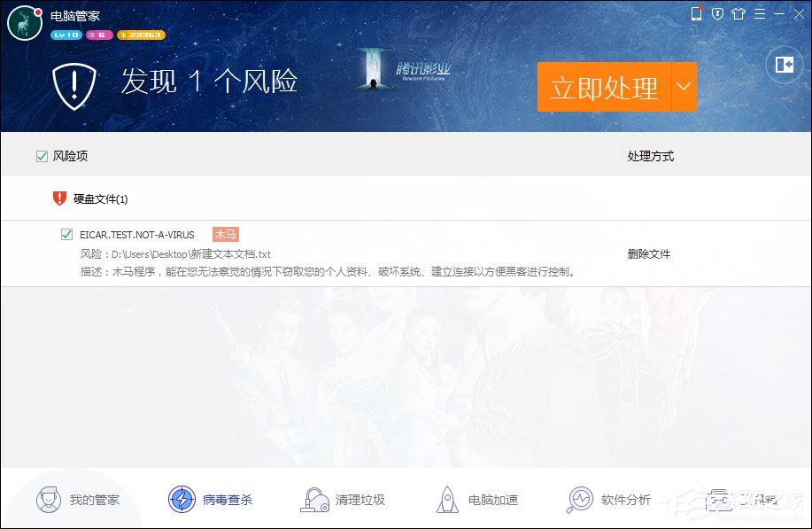Change skin via the T-shirt theme icon

coord(739,14)
